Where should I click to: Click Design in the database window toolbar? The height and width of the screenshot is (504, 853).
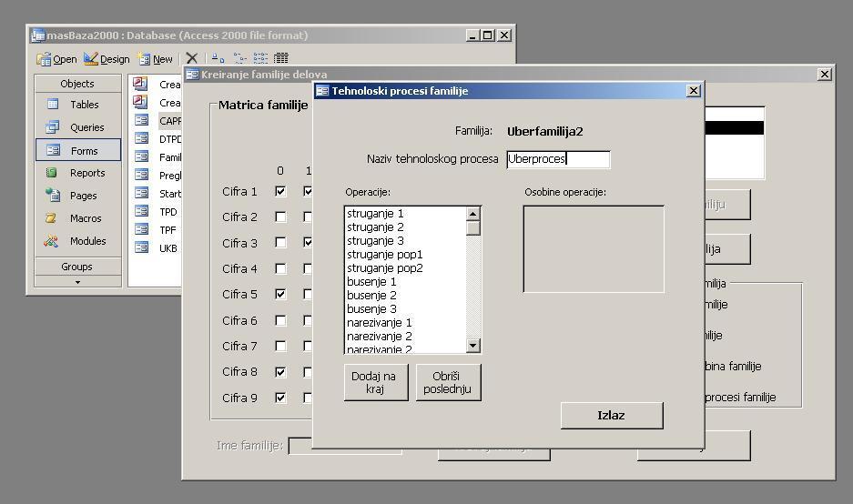(107, 59)
